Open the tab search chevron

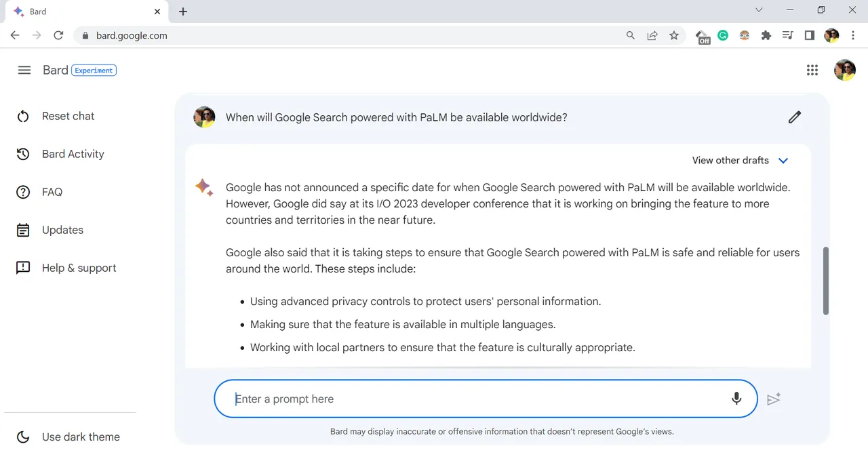click(759, 10)
